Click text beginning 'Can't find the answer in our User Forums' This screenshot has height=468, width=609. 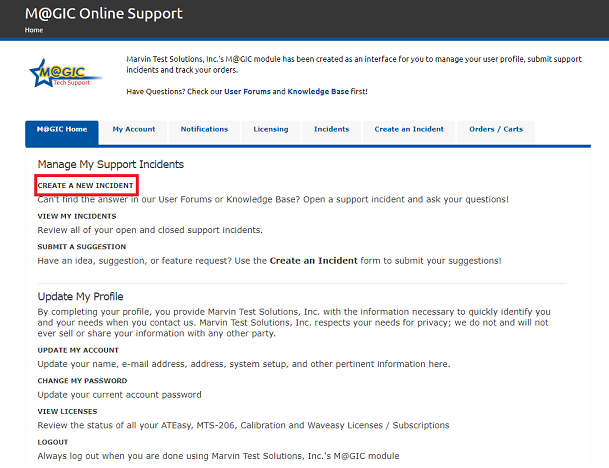pos(273,200)
